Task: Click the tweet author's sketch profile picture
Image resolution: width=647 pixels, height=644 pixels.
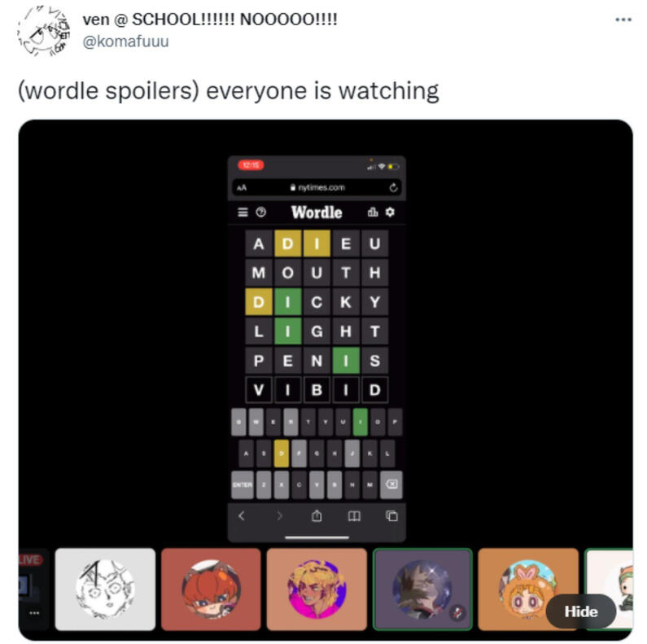Action: coord(43,31)
